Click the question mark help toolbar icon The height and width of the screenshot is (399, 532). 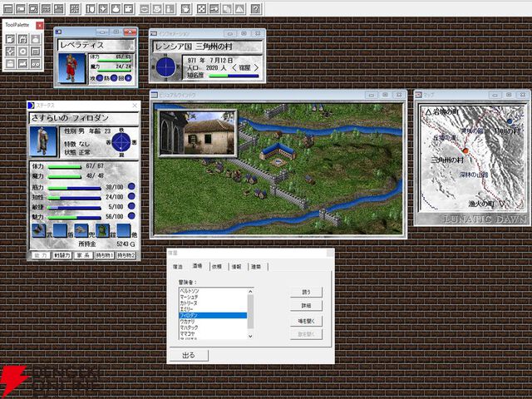point(256,8)
